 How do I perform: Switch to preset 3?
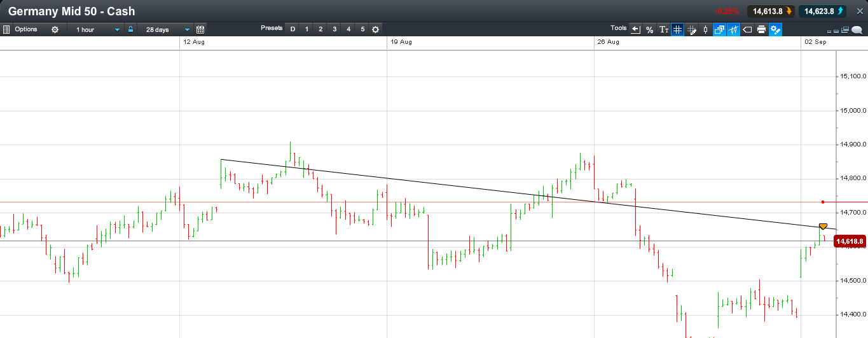click(334, 29)
